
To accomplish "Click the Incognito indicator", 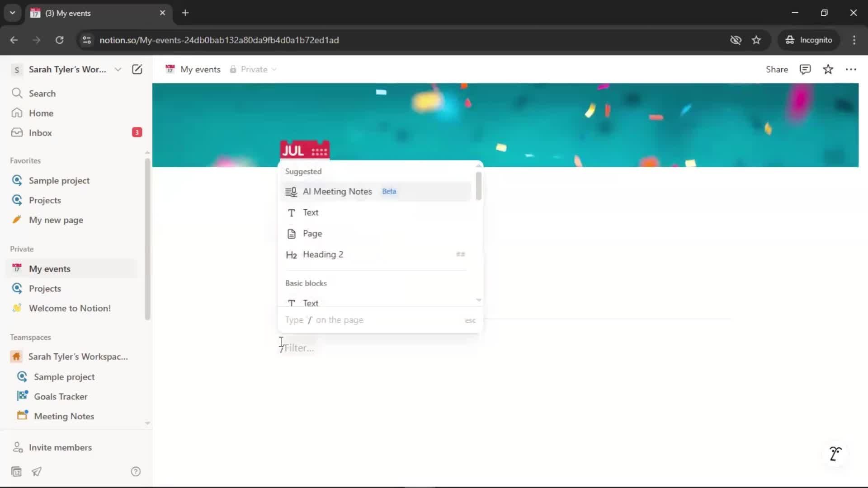I will tap(809, 40).
